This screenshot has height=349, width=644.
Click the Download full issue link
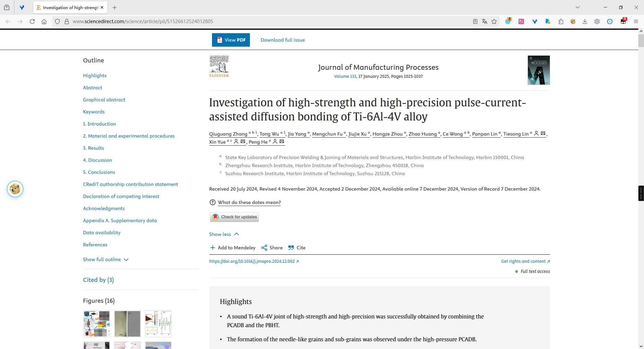coord(283,40)
